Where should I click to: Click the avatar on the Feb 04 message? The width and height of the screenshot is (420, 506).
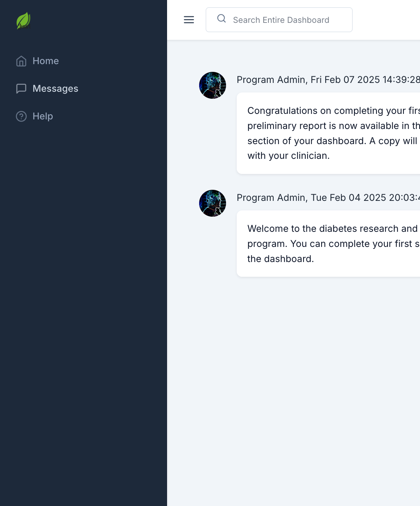212,203
